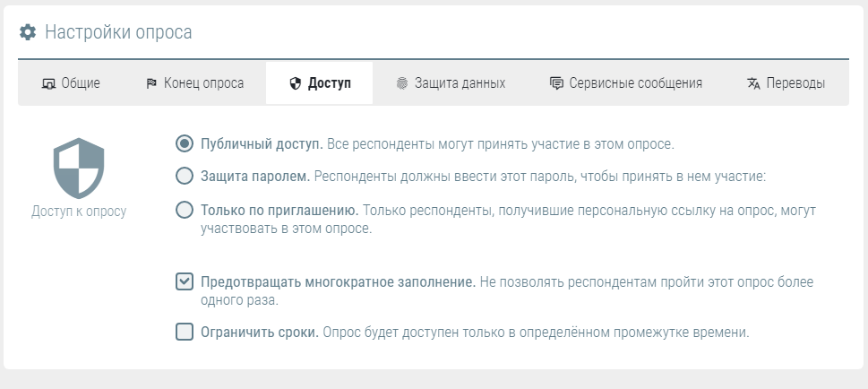Click the Настройки опроса heading text
This screenshot has height=389, width=868.
[118, 32]
